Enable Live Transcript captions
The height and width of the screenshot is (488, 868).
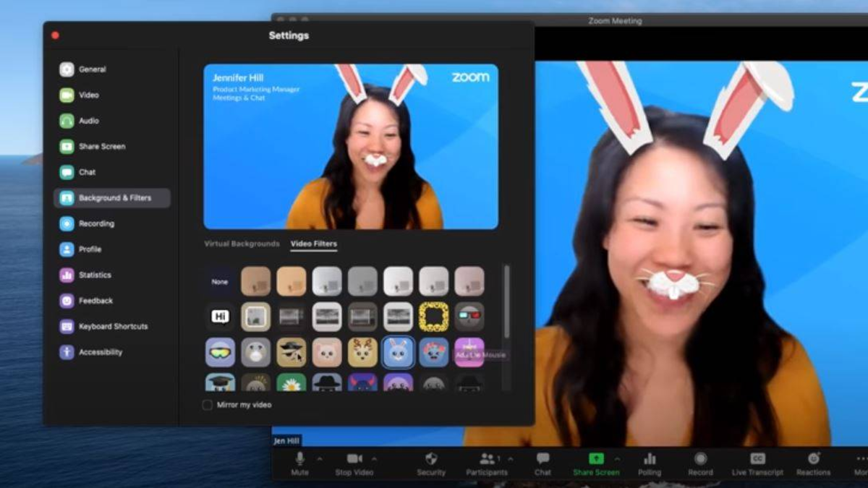757,458
